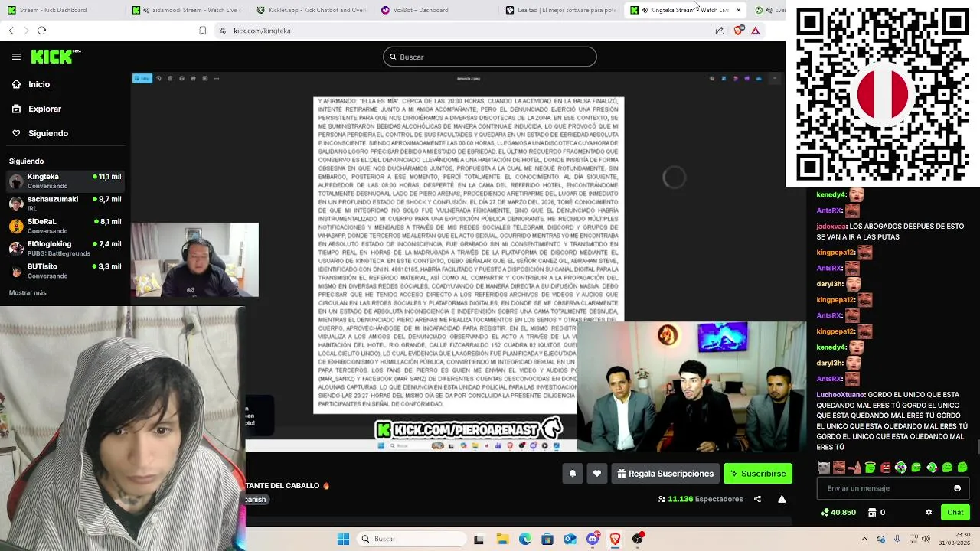
Task: Open Explorar in the sidebar
Action: 37,109
